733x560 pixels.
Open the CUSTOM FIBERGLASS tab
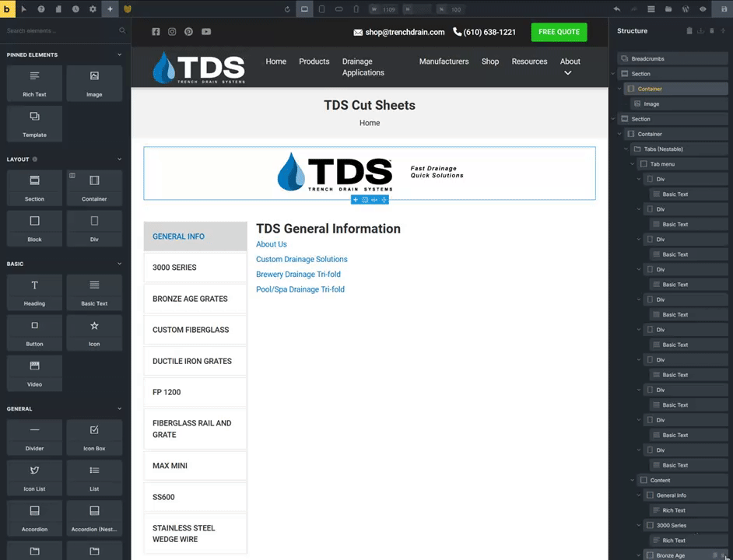(195, 330)
